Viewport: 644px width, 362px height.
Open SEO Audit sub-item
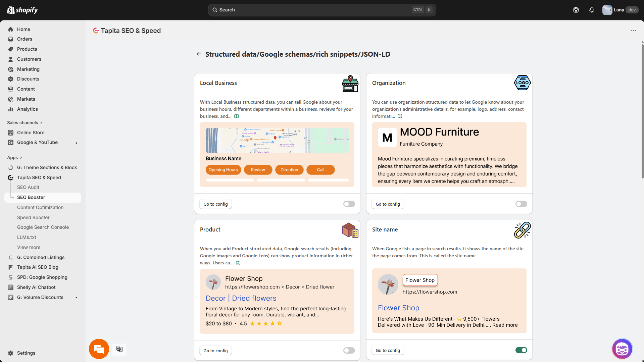(28, 187)
